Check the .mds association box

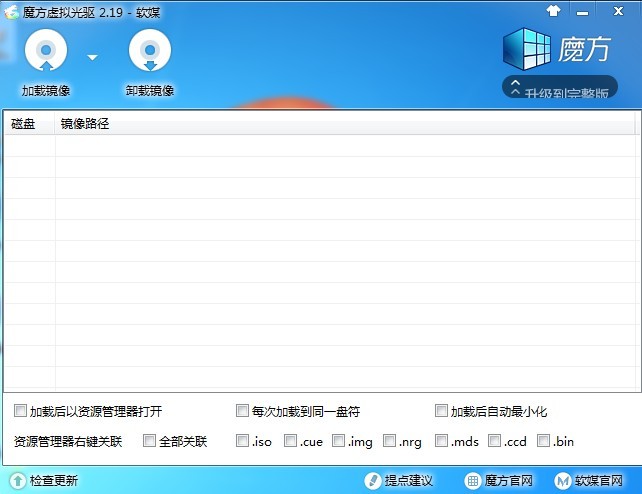[441, 441]
